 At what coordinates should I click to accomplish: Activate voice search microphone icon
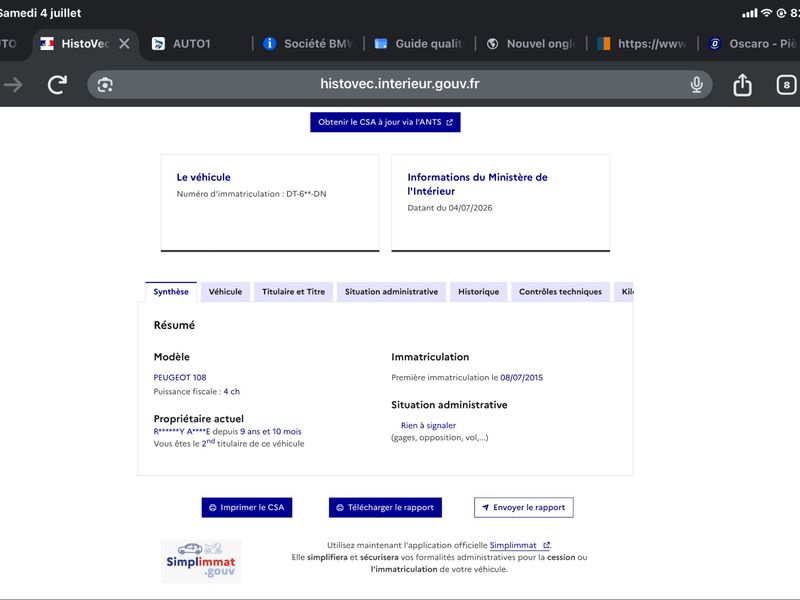point(696,85)
